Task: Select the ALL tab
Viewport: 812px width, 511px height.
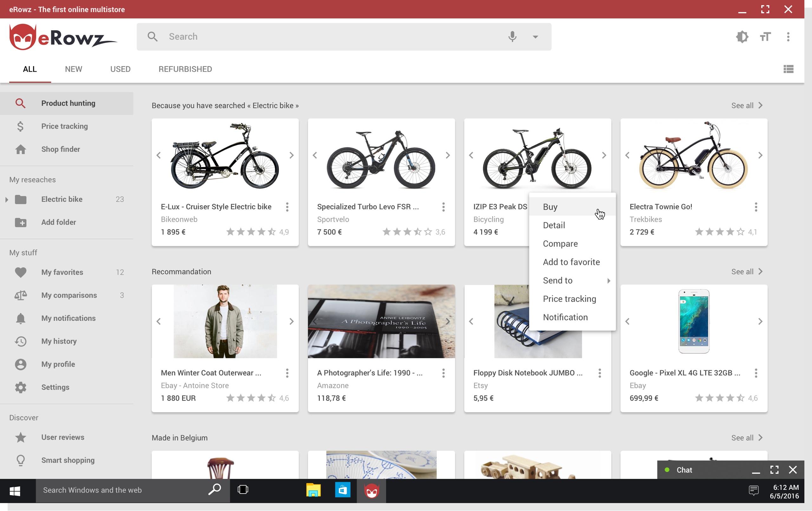Action: point(30,69)
